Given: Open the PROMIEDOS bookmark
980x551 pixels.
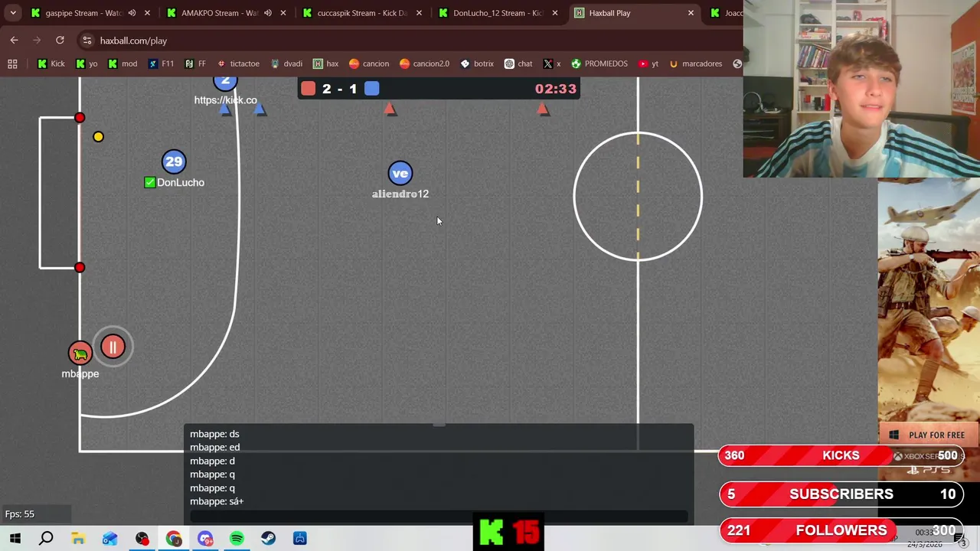Looking at the screenshot, I should click(599, 64).
